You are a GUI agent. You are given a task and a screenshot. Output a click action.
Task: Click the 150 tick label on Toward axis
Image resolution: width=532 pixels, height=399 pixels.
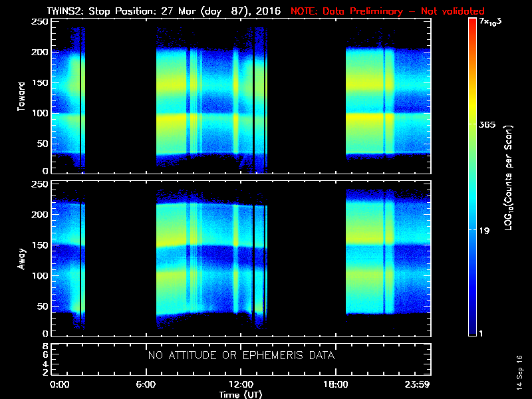(40, 82)
